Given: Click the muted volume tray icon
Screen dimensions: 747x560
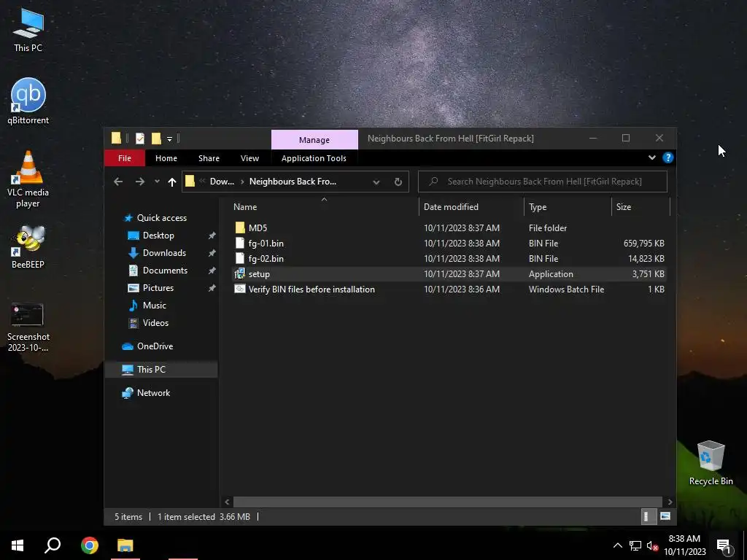Looking at the screenshot, I should click(653, 545).
